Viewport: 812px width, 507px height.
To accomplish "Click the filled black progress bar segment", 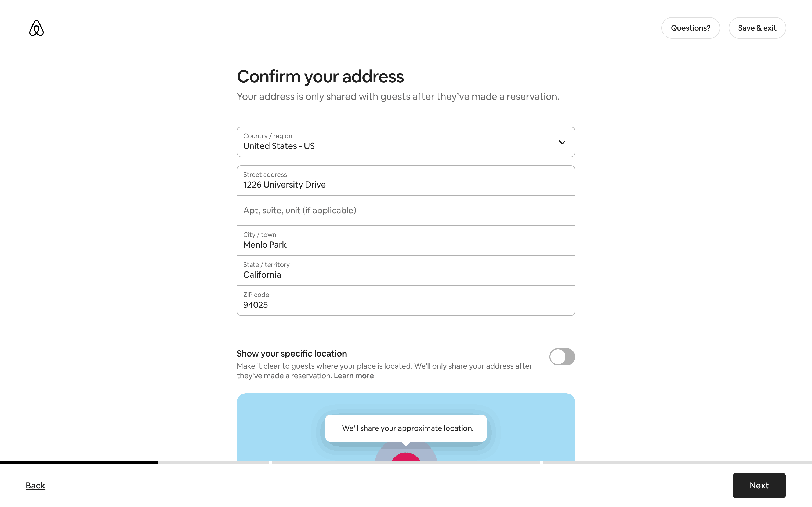I will pos(79,462).
